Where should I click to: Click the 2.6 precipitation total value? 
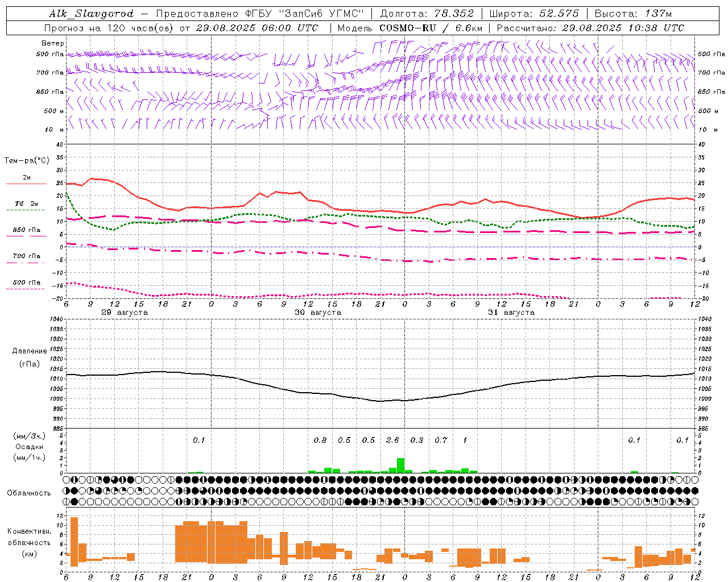(392, 440)
